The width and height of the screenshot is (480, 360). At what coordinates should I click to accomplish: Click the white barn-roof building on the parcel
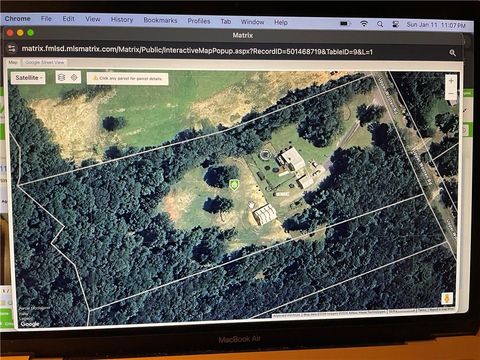click(265, 214)
